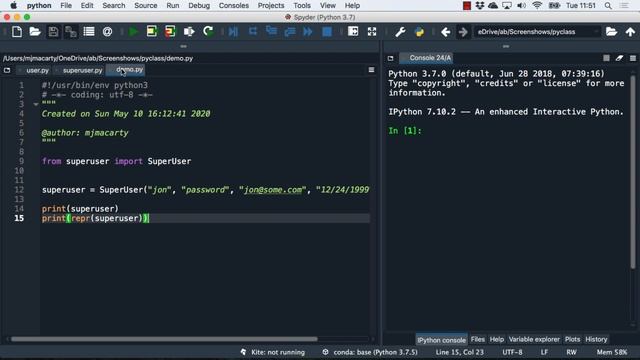Open the Run menu
The width and height of the screenshot is (640, 360).
tap(173, 6)
